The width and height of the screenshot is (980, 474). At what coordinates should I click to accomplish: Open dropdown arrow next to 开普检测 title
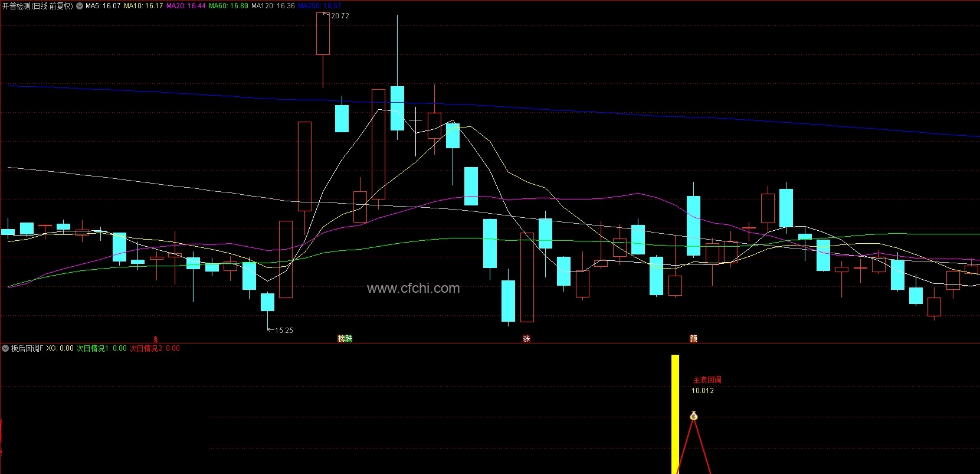tap(80, 6)
